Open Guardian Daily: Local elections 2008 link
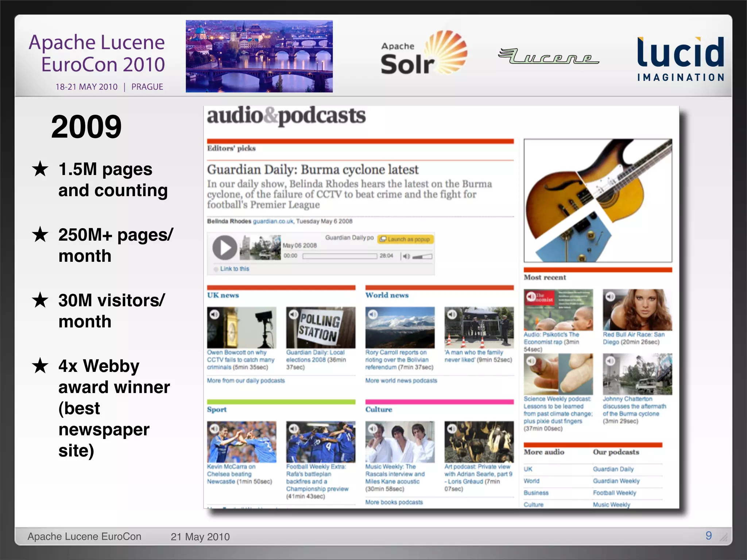Image resolution: width=747 pixels, height=560 pixels. pos(316,360)
